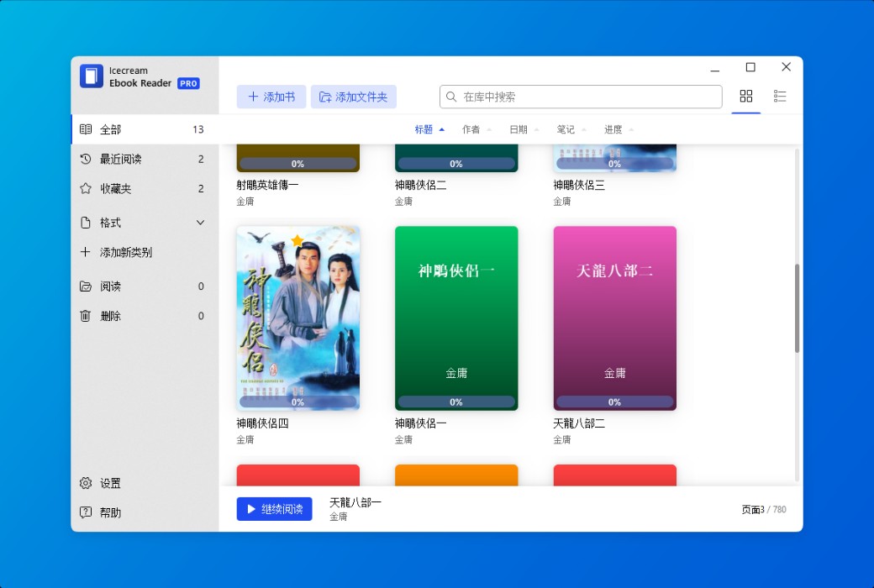Select the 笔记 sorting option
The image size is (874, 588).
pyautogui.click(x=567, y=129)
